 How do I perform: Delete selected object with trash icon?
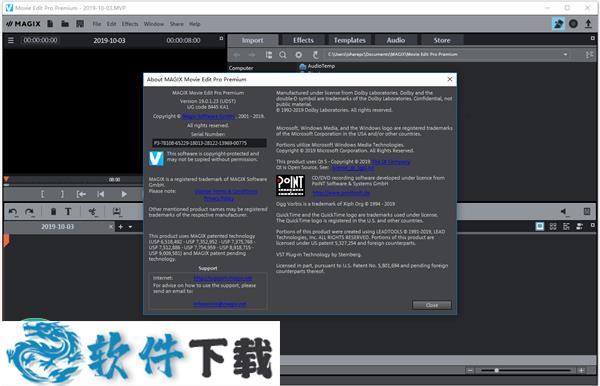54,212
